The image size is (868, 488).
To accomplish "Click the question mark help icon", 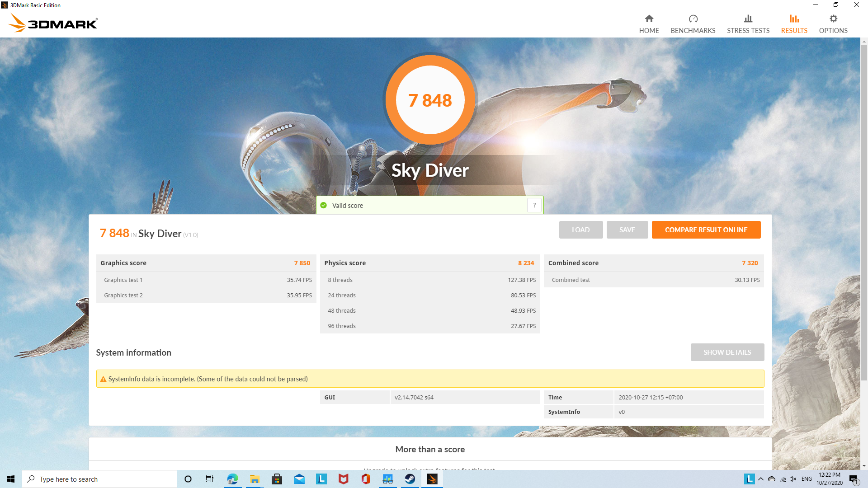I will 535,205.
